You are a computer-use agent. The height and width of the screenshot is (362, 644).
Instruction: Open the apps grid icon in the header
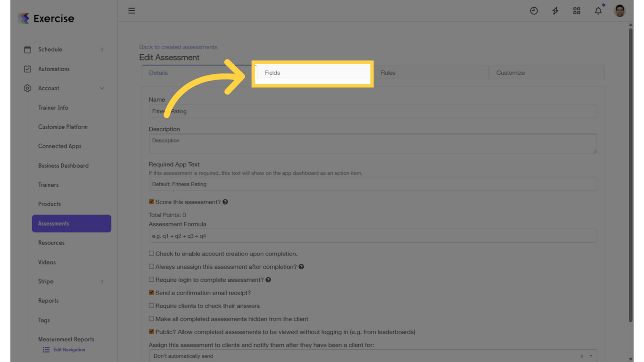[x=577, y=10]
